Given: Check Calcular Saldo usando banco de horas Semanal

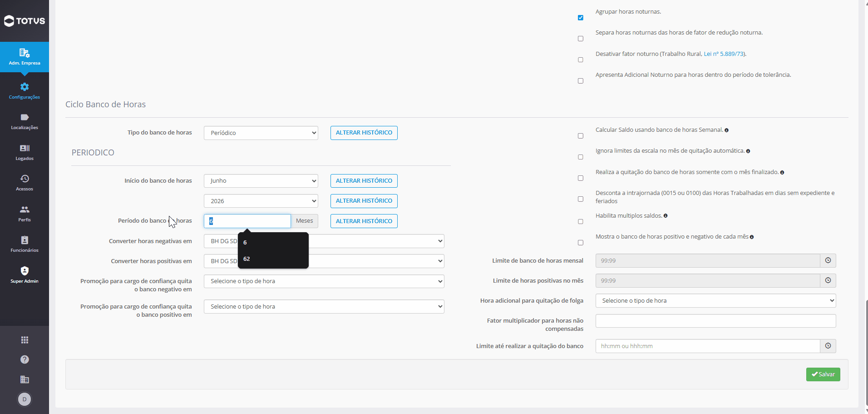Looking at the screenshot, I should coord(581,136).
